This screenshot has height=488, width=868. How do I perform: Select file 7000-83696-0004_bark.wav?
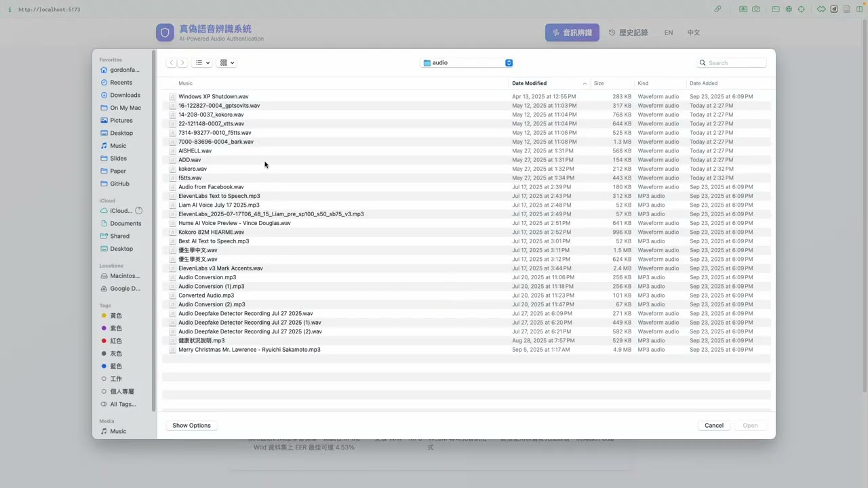pyautogui.click(x=216, y=142)
